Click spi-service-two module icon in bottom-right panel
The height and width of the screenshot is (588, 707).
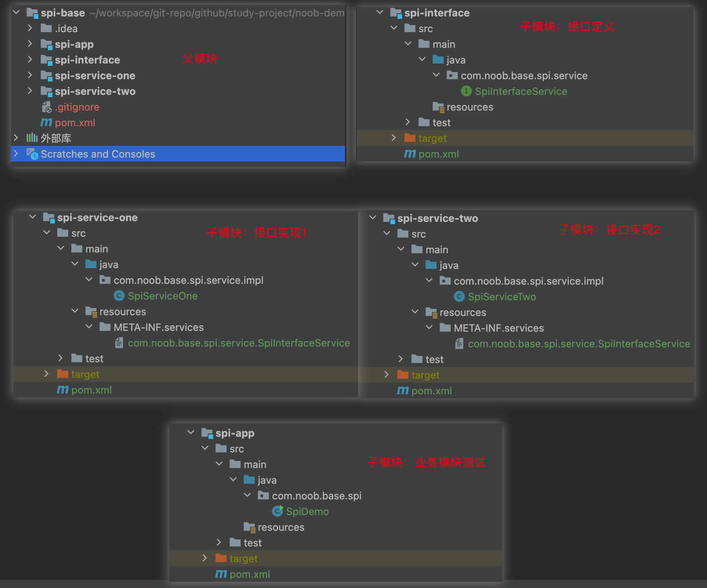[389, 218]
